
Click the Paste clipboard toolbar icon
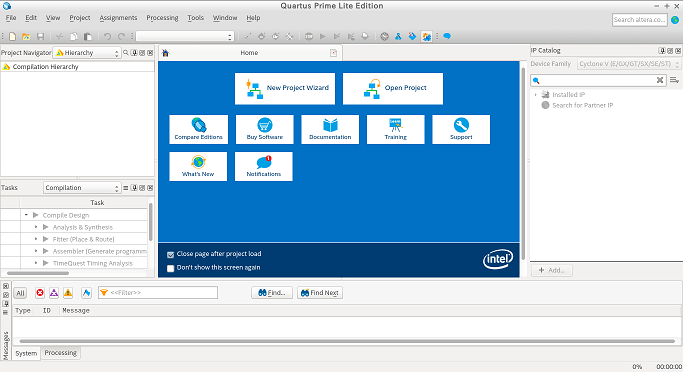(x=88, y=37)
